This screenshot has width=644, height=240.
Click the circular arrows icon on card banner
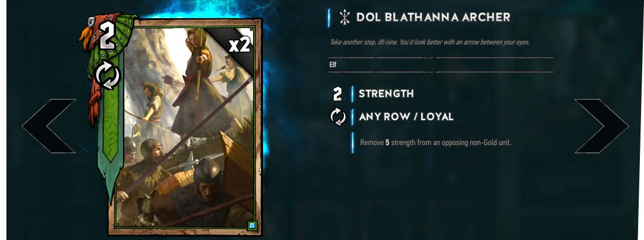click(x=108, y=76)
